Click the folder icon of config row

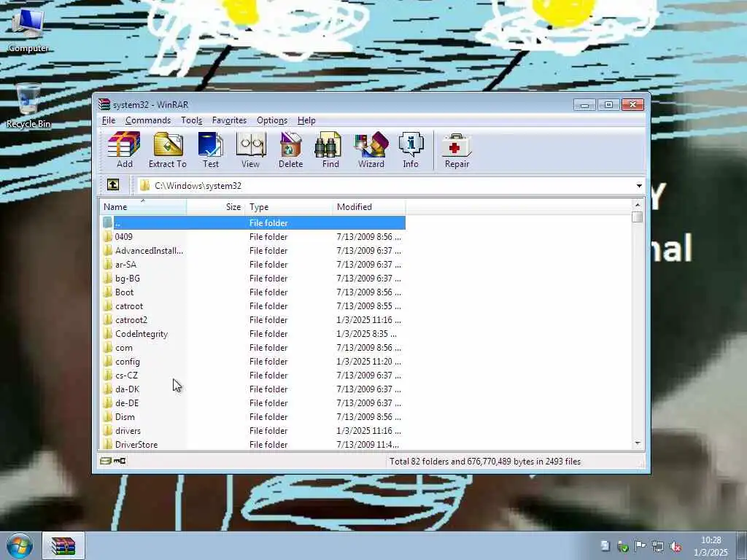pyautogui.click(x=108, y=362)
